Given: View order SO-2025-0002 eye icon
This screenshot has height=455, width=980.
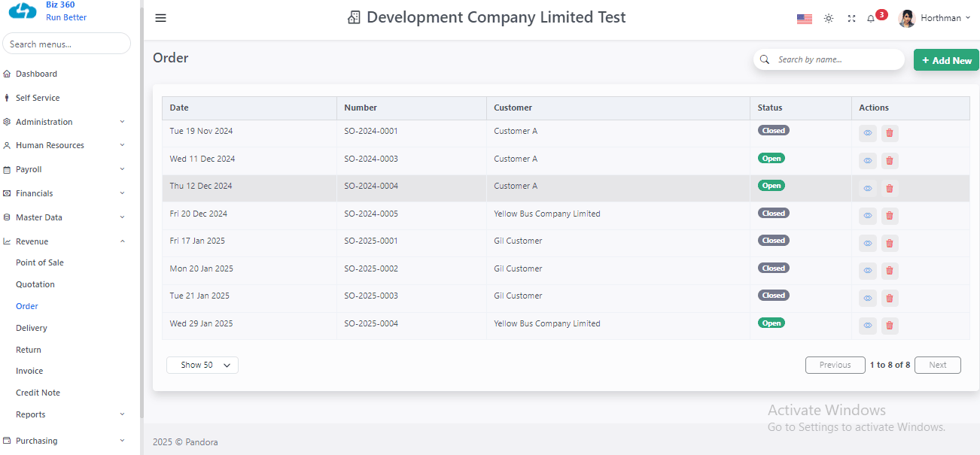Looking at the screenshot, I should point(868,271).
